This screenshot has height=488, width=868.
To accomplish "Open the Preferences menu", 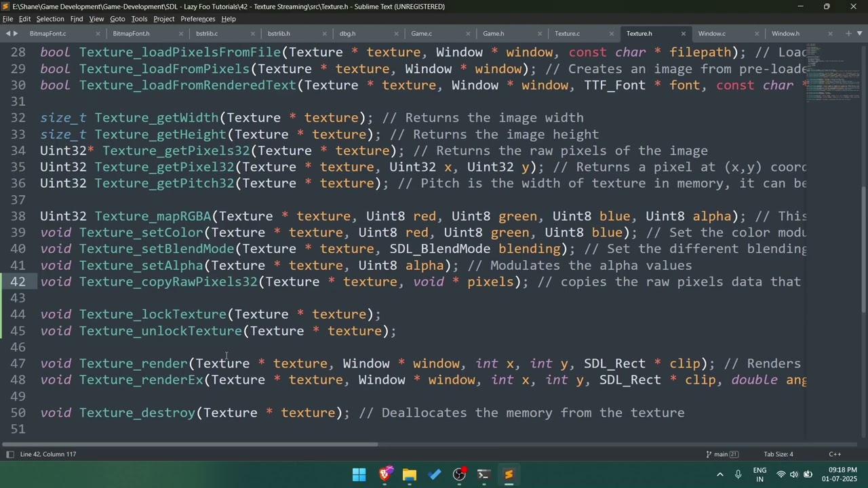I will click(x=198, y=19).
